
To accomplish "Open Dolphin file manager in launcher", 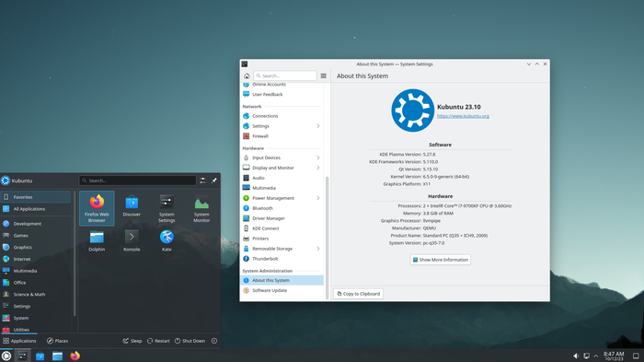I will point(97,241).
